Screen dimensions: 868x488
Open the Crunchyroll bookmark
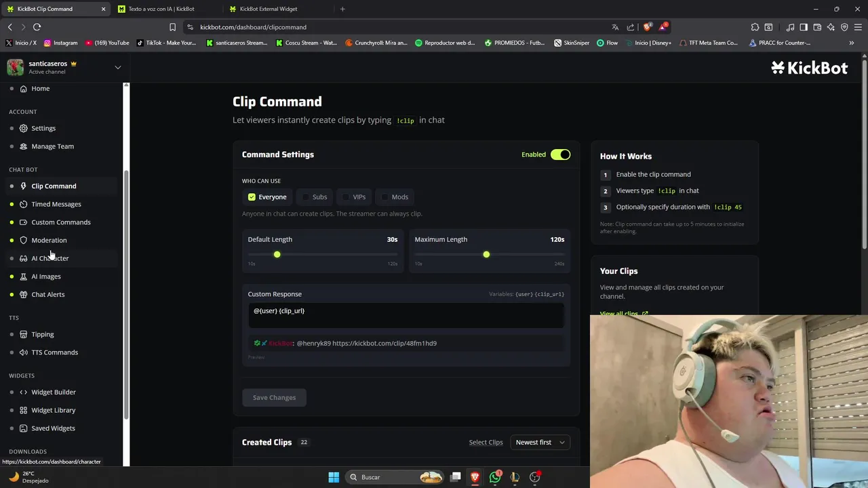pyautogui.click(x=376, y=43)
